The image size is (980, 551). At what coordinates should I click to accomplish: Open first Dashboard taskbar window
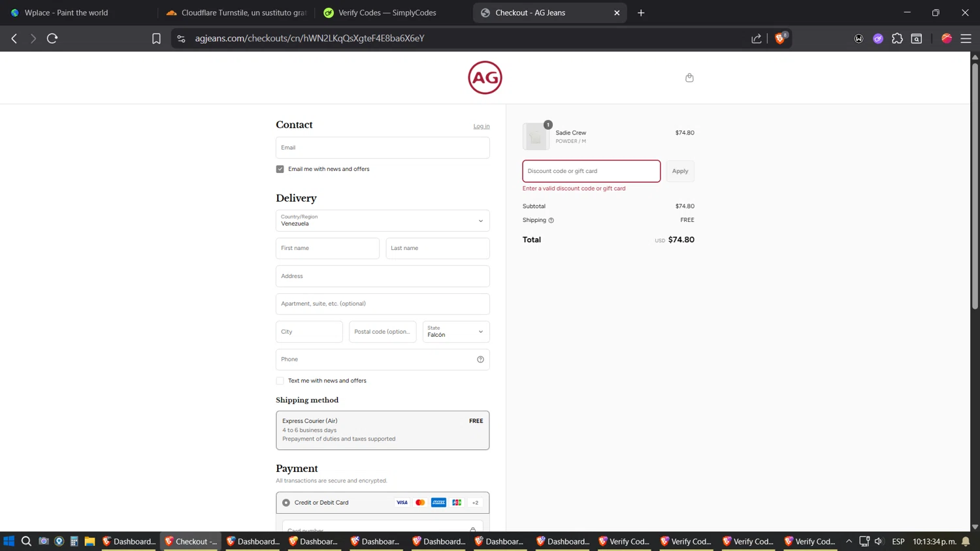129,541
